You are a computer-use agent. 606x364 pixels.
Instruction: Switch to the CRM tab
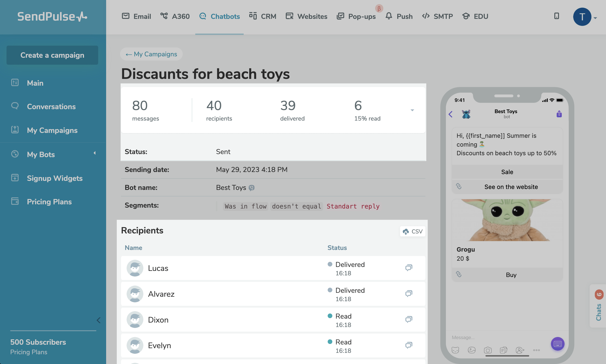263,17
